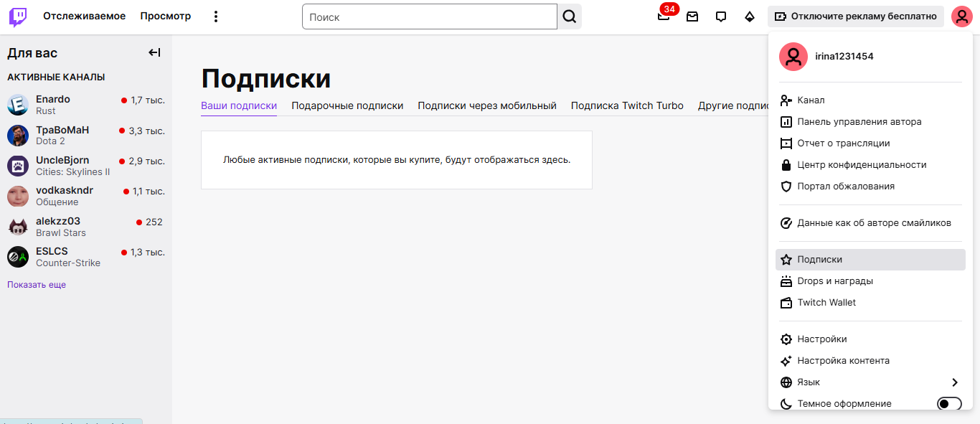Click the globe icon for Язык
980x424 pixels.
[786, 382]
